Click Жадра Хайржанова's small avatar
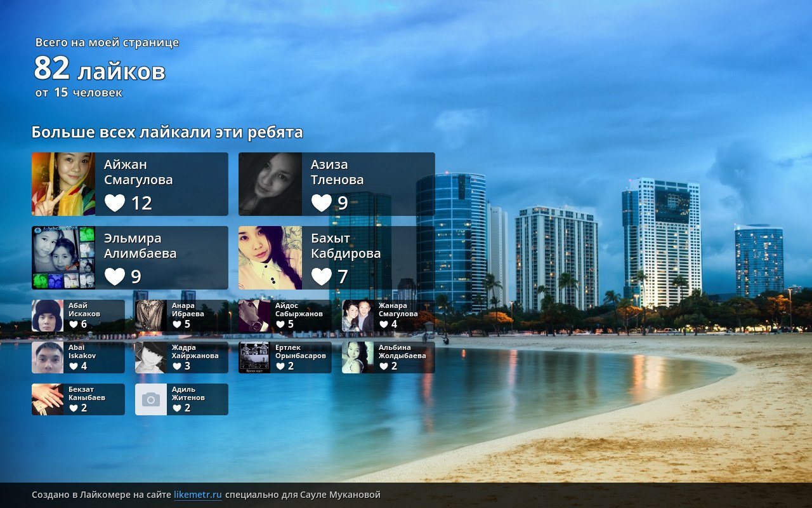The image size is (812, 508). click(x=151, y=358)
